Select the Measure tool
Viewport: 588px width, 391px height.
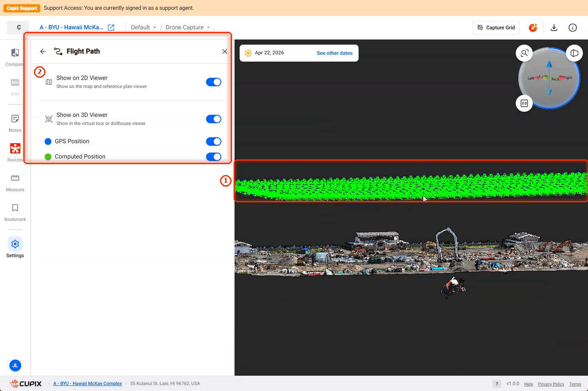tap(15, 183)
